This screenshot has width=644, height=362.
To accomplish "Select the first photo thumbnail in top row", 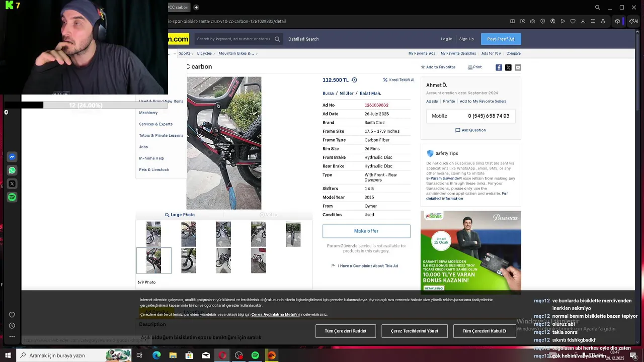I will coord(153,234).
